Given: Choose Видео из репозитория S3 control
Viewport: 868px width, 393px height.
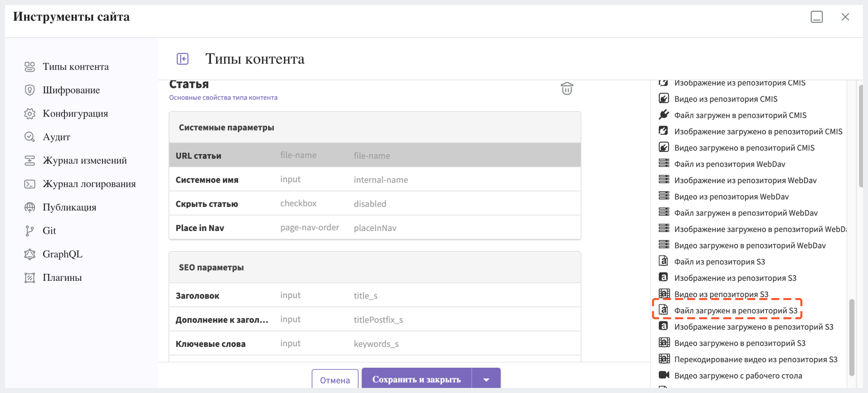Looking at the screenshot, I should click(721, 294).
